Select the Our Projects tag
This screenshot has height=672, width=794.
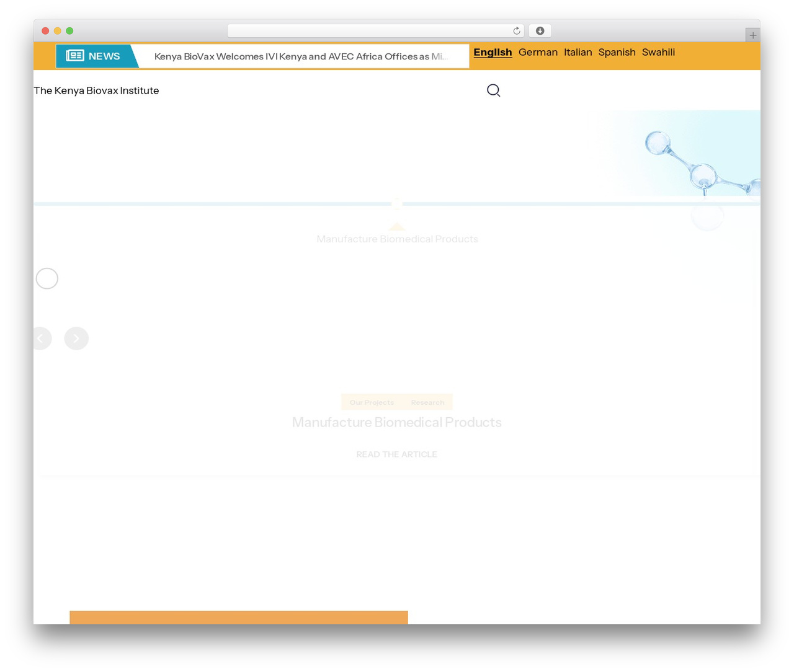pos(372,402)
